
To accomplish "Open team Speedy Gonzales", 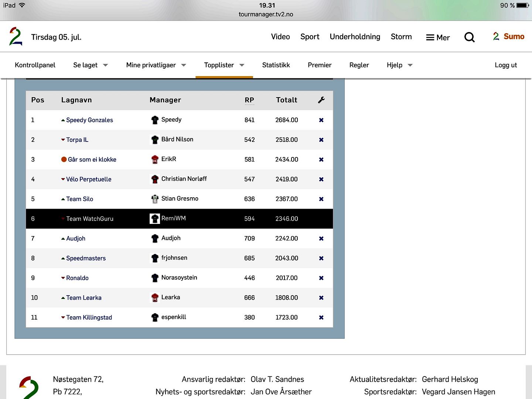I will (x=89, y=120).
